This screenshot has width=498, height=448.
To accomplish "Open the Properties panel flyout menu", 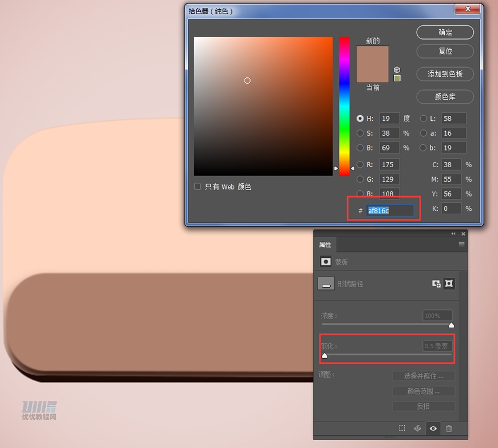I will coord(461,245).
